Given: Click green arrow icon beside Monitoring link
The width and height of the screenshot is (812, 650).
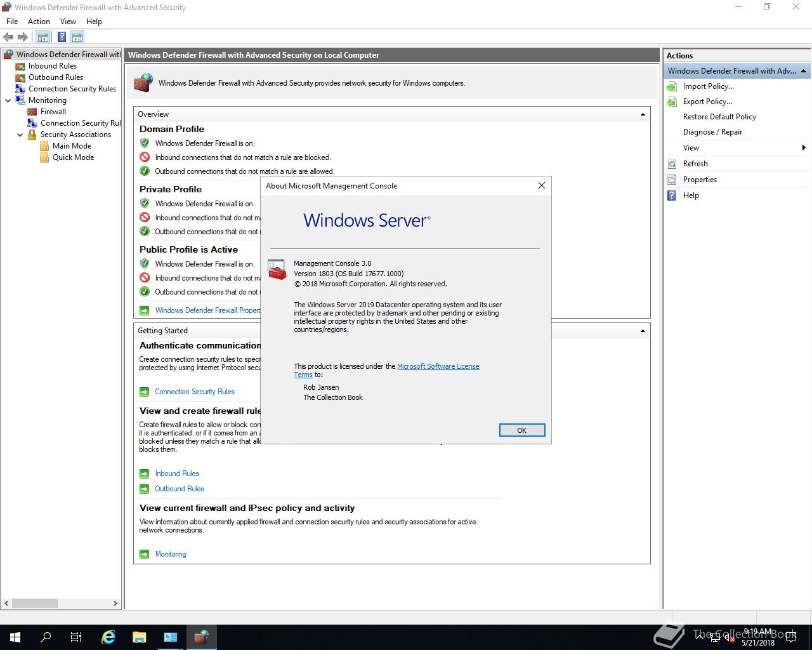Looking at the screenshot, I should click(144, 554).
